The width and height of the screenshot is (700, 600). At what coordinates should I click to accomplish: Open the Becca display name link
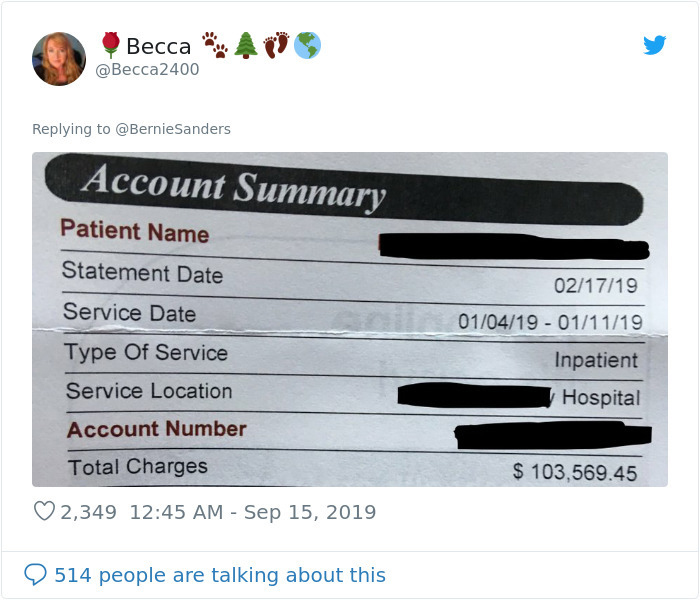[158, 46]
